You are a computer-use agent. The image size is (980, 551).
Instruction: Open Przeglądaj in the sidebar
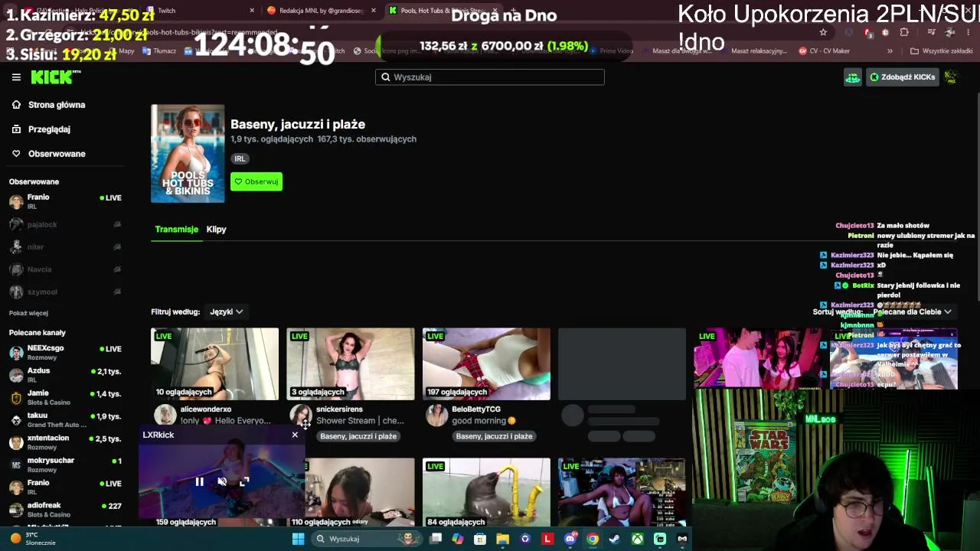49,129
